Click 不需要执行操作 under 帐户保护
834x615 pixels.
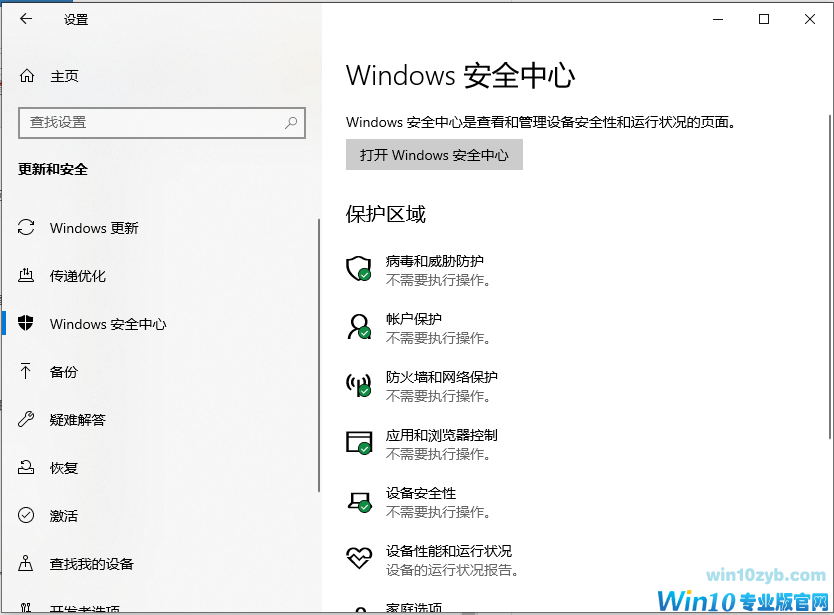coord(438,338)
